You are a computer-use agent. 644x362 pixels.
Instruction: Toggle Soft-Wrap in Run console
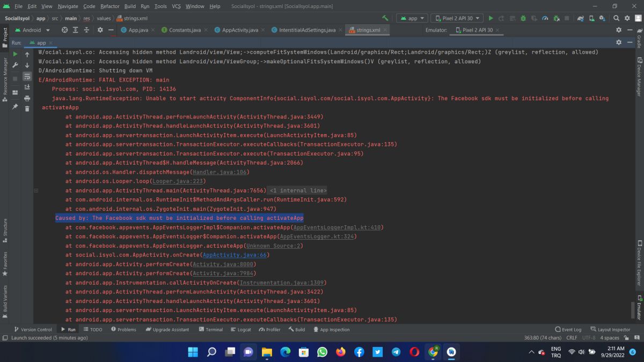click(x=27, y=76)
